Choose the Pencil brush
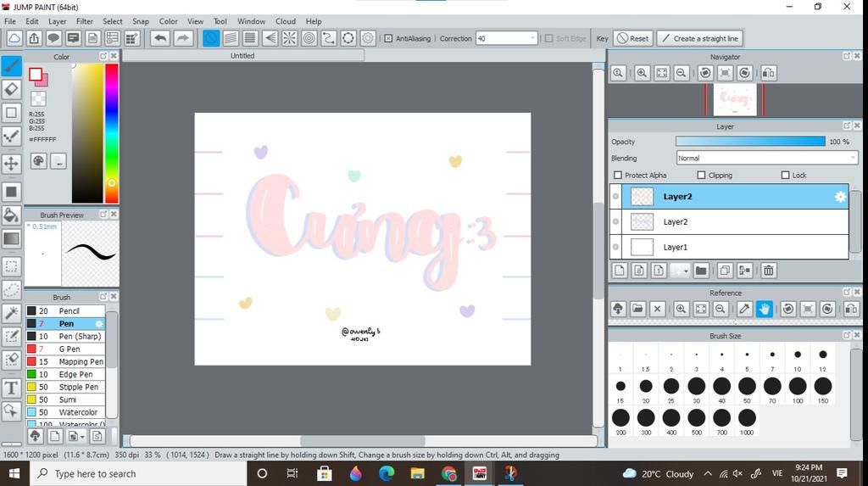868x486 pixels. [65, 311]
